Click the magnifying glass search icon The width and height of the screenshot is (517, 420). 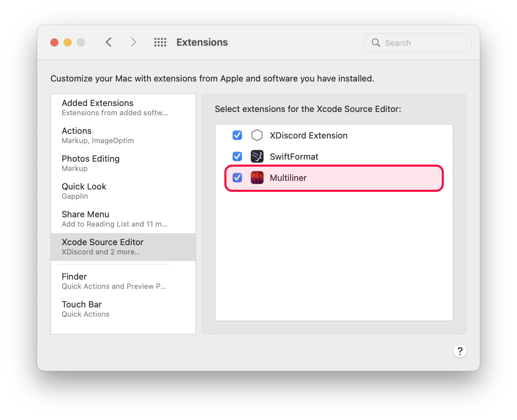(376, 43)
